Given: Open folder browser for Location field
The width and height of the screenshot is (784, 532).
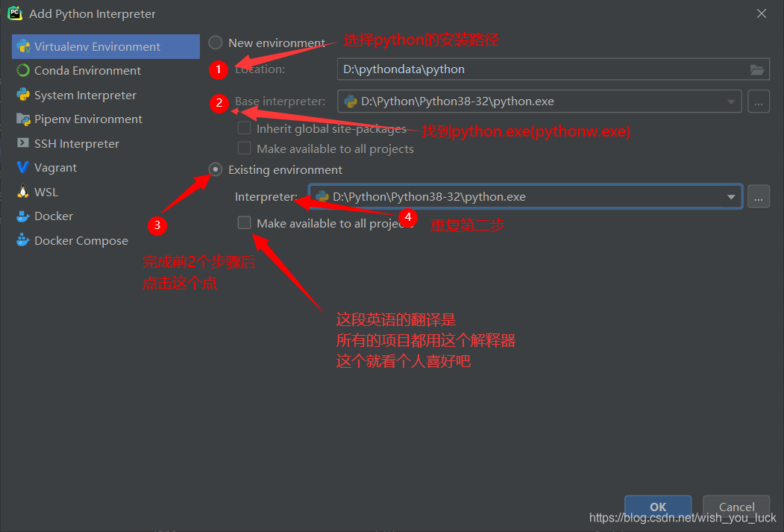Looking at the screenshot, I should pyautogui.click(x=757, y=69).
